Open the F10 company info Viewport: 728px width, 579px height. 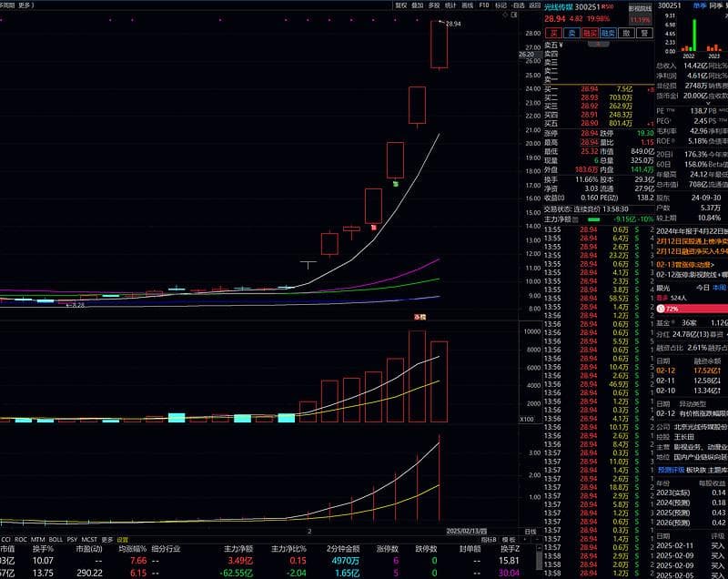pyautogui.click(x=484, y=5)
